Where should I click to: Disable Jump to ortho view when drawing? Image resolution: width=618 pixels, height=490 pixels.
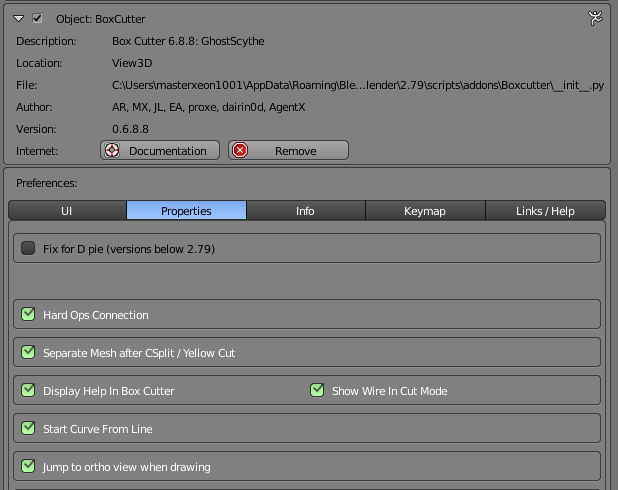tap(28, 467)
